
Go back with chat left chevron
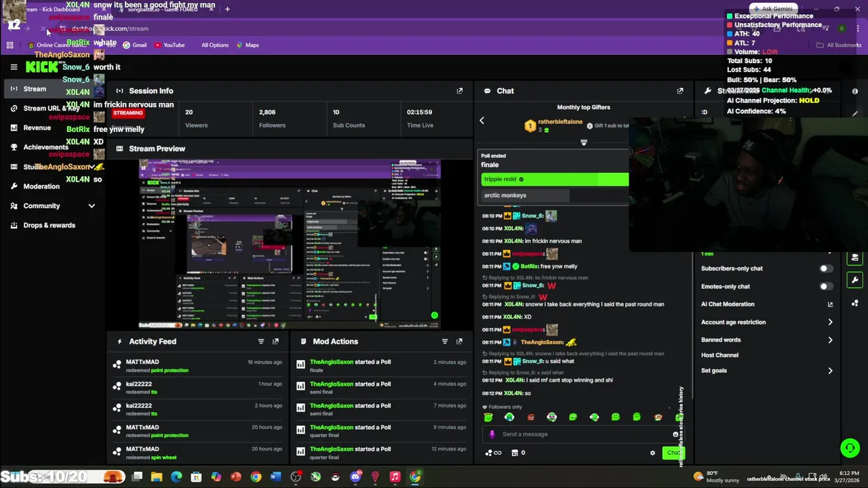482,121
